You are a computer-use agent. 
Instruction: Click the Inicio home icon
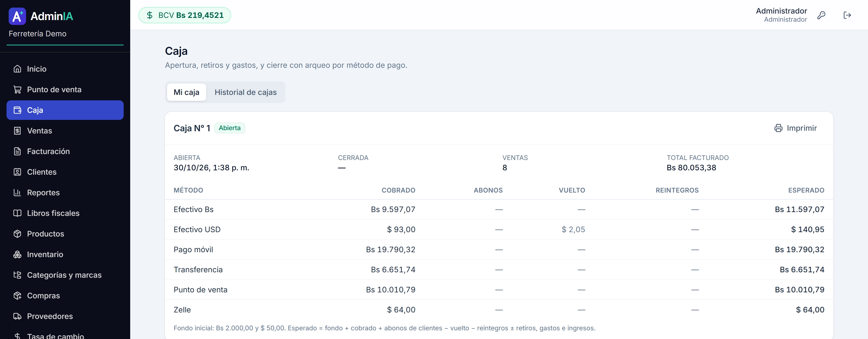point(17,69)
